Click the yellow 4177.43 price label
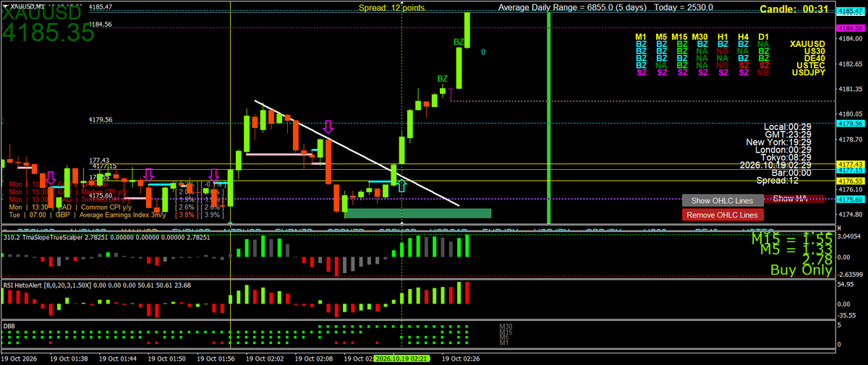 [x=851, y=164]
